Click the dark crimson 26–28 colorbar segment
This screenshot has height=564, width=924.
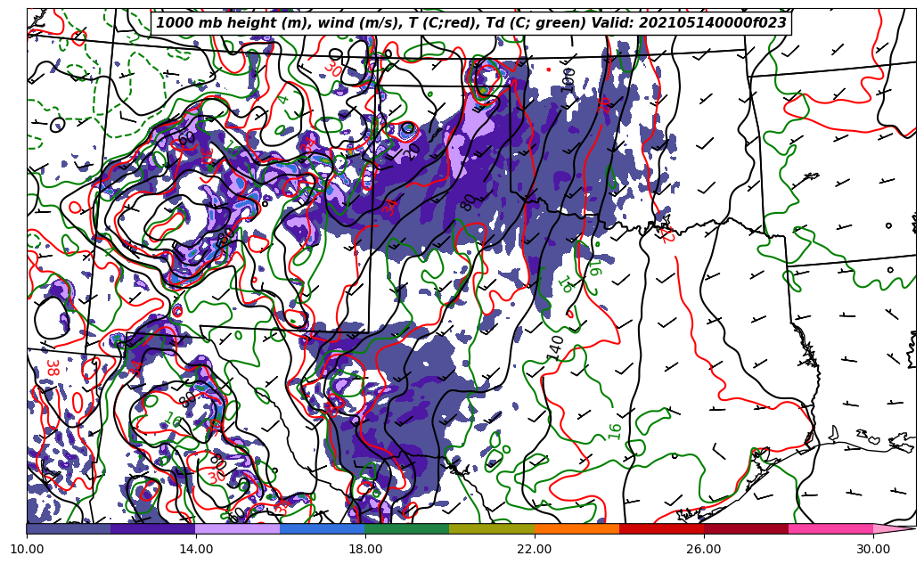pos(746,528)
